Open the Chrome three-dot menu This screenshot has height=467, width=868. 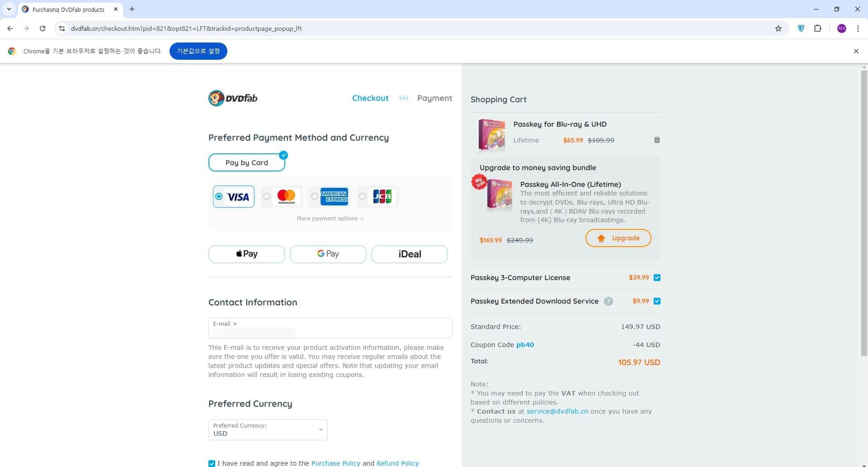click(x=858, y=29)
